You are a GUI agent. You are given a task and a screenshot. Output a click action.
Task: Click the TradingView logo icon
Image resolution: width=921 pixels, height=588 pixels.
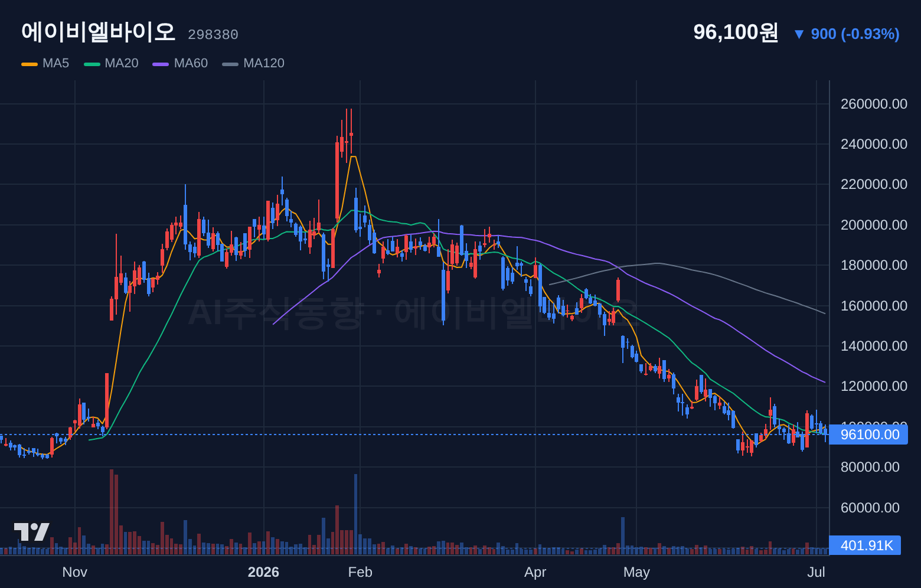pos(32,532)
